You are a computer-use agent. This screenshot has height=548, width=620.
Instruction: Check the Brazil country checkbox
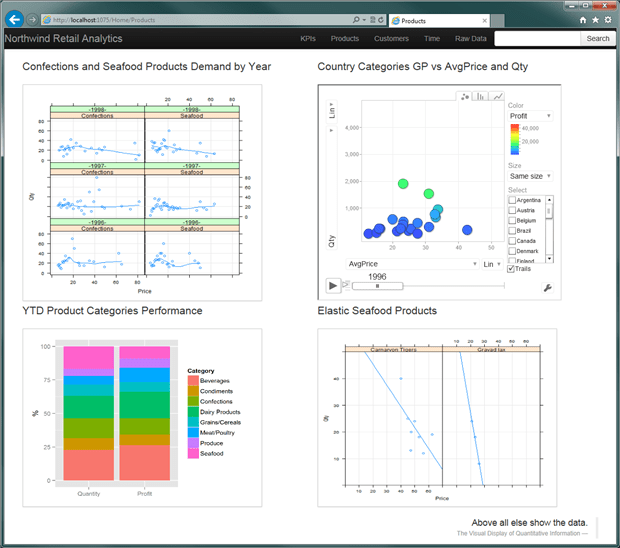[x=512, y=231]
